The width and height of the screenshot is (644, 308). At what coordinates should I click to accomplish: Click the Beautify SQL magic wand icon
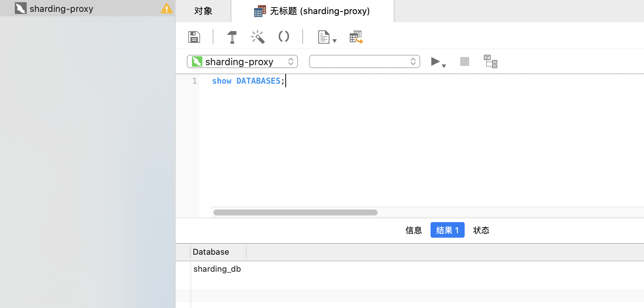coord(258,37)
